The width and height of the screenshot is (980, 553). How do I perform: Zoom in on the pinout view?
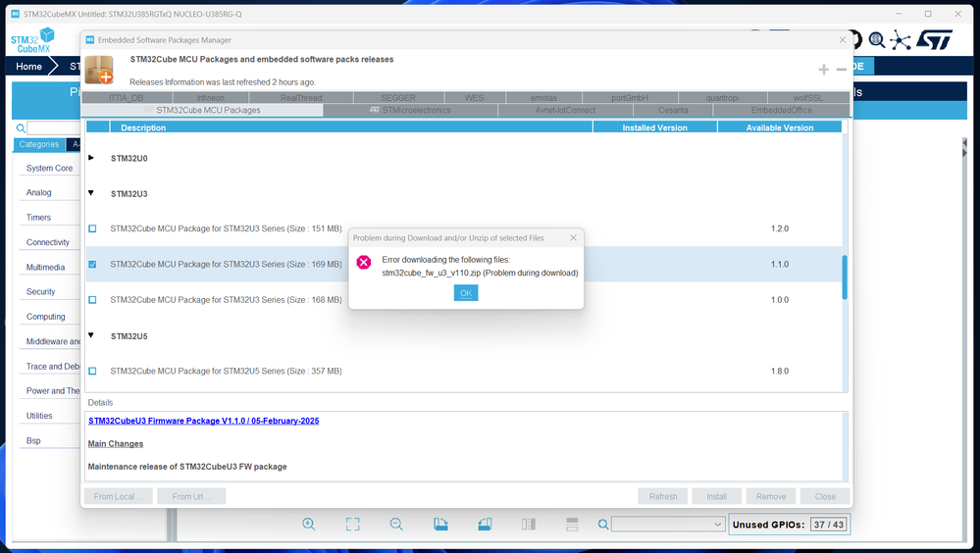click(x=309, y=525)
